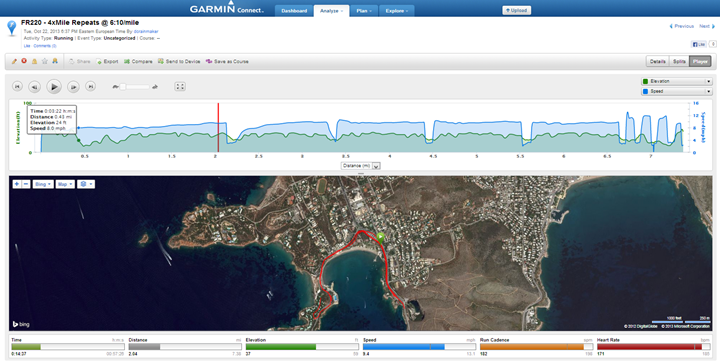Image resolution: width=720 pixels, height=363 pixels.
Task: Open the Bing map provider dropdown
Action: [43, 184]
